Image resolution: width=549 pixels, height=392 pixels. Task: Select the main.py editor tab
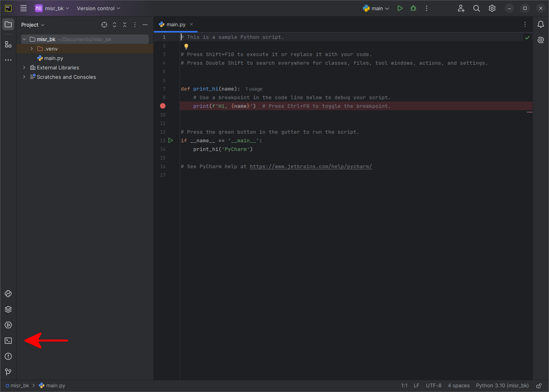175,24
